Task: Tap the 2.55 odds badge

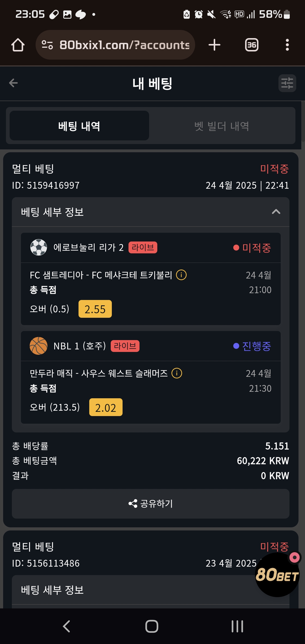Action: [x=95, y=309]
